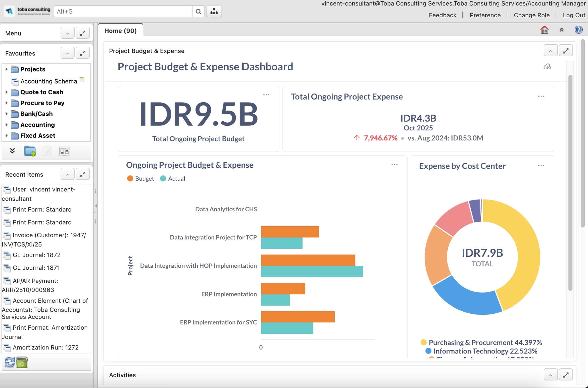The height and width of the screenshot is (388, 588).
Task: Collapse the Recent Items panel
Action: (x=67, y=174)
